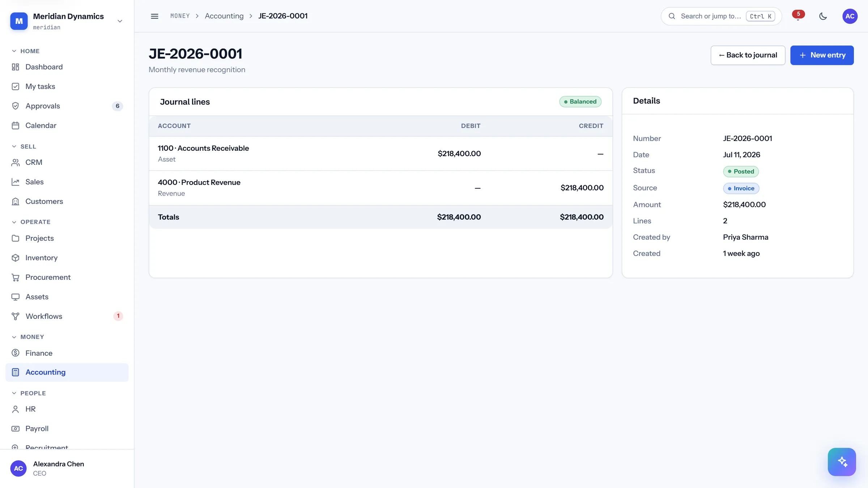Image resolution: width=868 pixels, height=488 pixels.
Task: Click the 1 week ago created value
Action: [741, 253]
